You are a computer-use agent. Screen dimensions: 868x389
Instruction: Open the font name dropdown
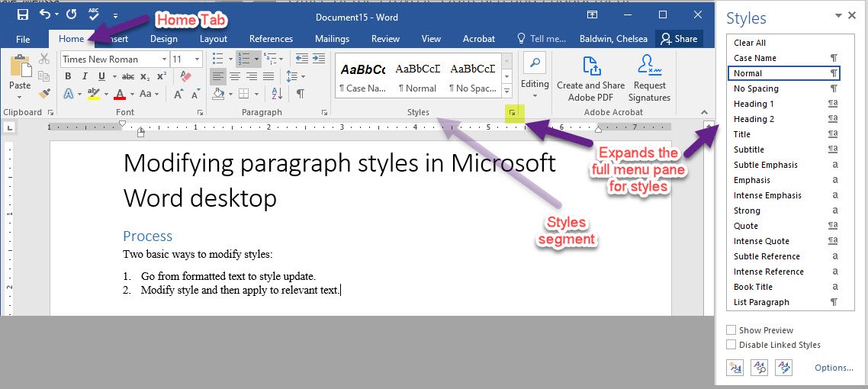(x=165, y=59)
